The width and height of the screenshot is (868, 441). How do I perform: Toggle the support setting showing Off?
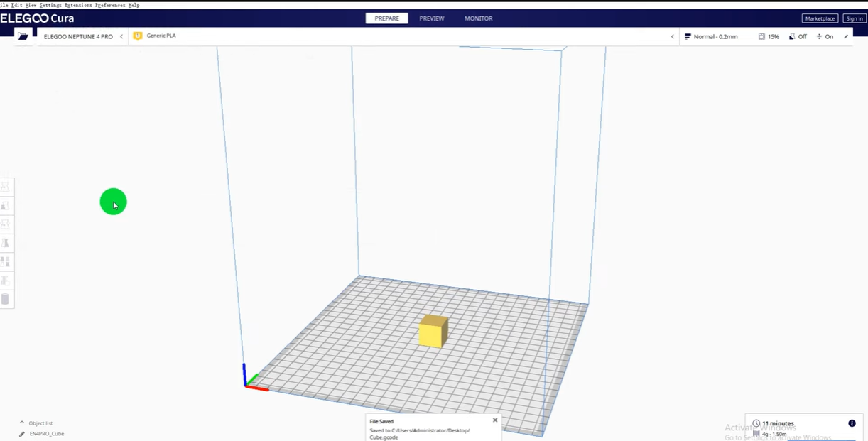click(x=798, y=36)
